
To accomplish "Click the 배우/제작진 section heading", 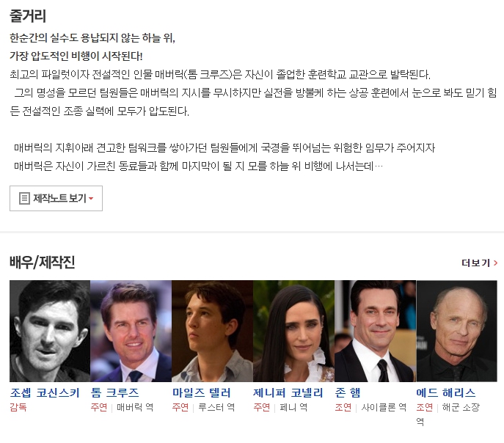I will (x=42, y=262).
